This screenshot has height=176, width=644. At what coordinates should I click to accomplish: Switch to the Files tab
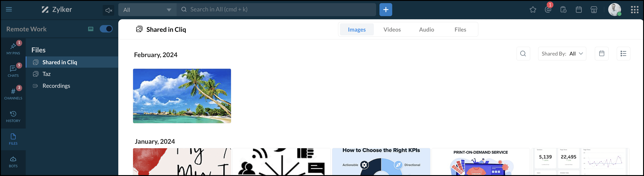460,30
